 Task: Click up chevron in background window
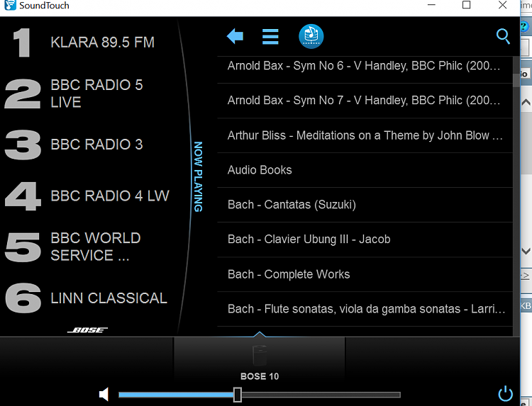526,102
